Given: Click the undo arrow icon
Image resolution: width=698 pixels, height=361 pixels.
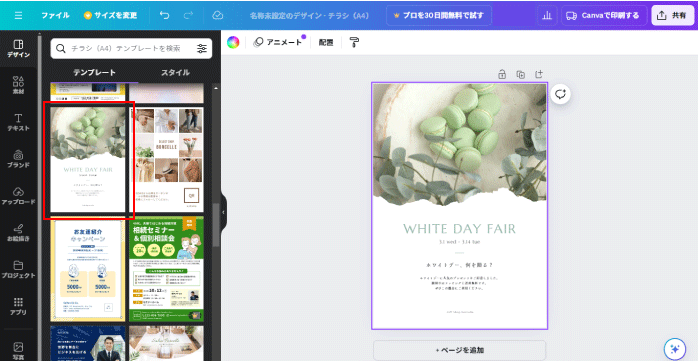Looking at the screenshot, I should [164, 16].
